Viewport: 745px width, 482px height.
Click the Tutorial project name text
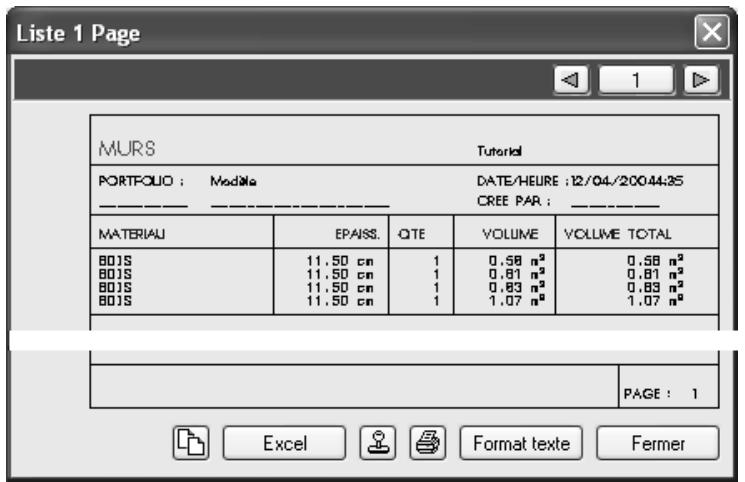point(499,151)
